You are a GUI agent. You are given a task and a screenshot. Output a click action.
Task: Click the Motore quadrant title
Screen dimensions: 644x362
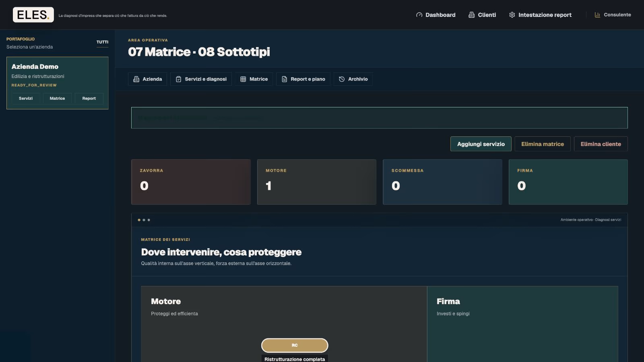(x=166, y=302)
